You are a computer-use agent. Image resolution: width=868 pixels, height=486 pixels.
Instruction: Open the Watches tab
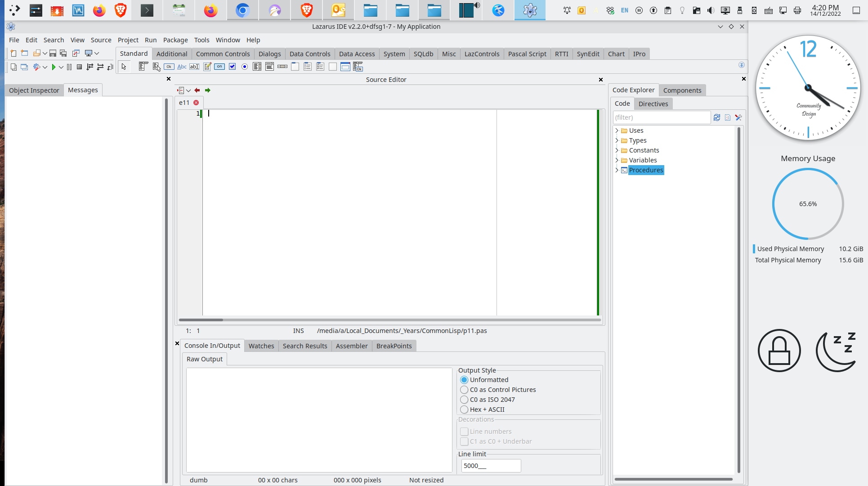pos(261,346)
